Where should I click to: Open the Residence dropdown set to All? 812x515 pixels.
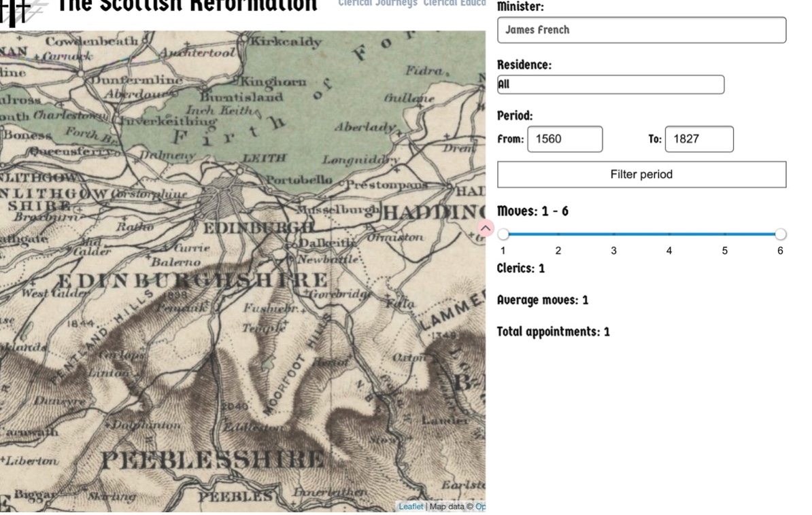(x=611, y=84)
